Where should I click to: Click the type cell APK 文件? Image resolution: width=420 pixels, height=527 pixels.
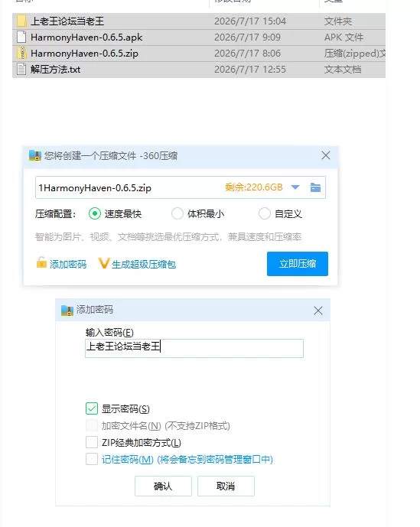pyautogui.click(x=343, y=37)
